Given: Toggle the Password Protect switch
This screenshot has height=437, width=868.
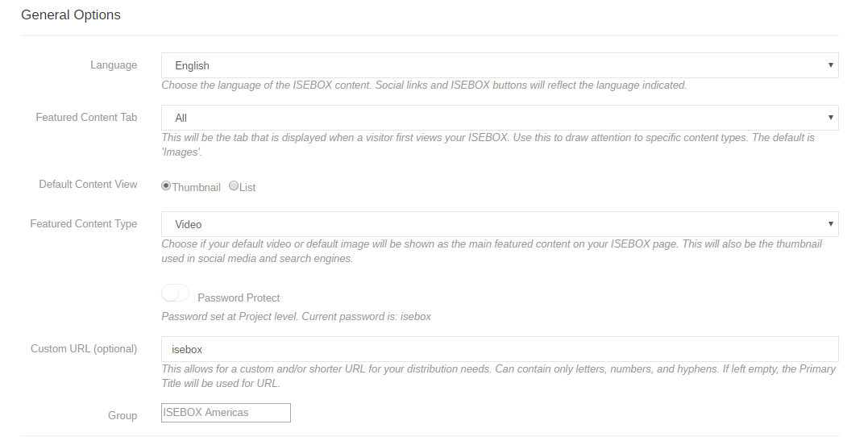Looking at the screenshot, I should (175, 293).
